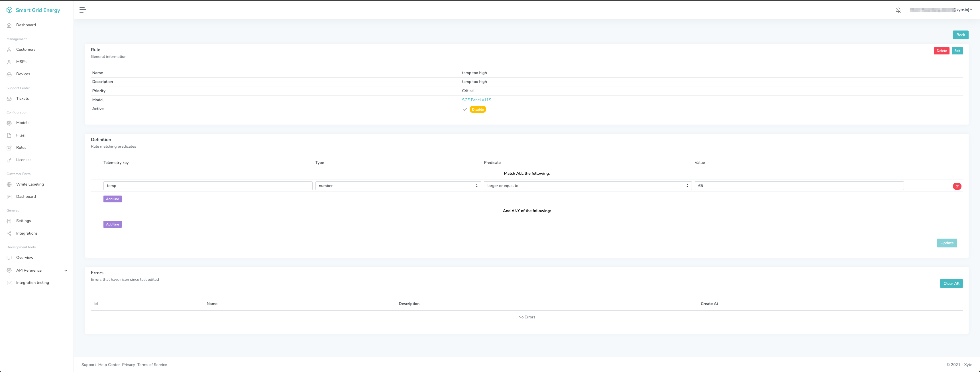Open Rules in the sidebar
The image size is (980, 372).
[x=21, y=148]
